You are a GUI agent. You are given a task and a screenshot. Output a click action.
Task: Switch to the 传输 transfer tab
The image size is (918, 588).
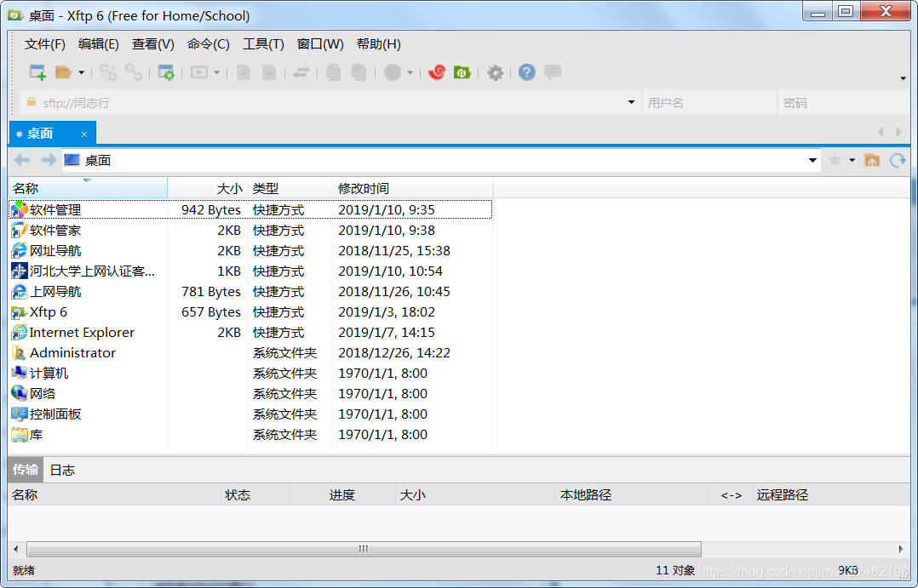tap(26, 470)
